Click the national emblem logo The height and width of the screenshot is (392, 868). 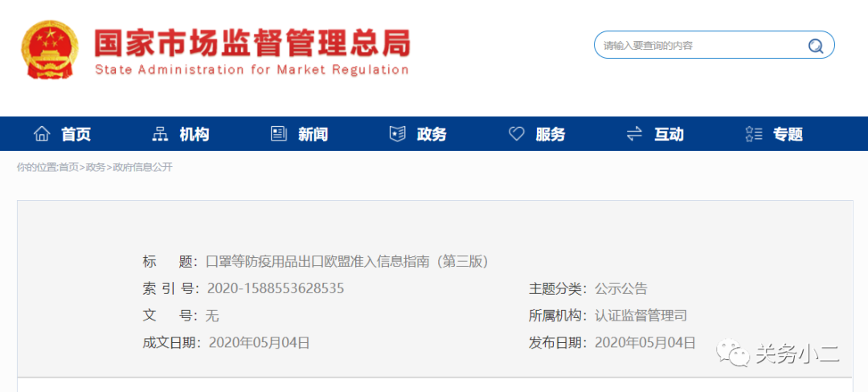49,49
